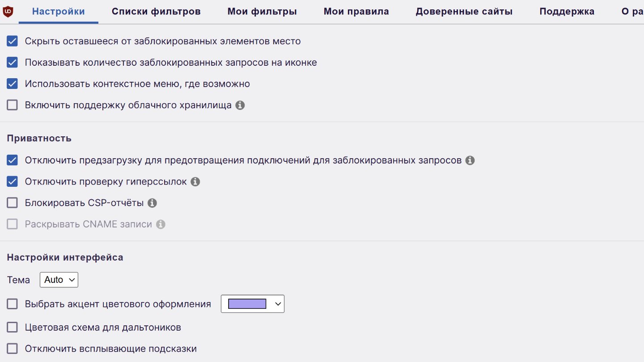Click info icon next to CSP-отчёты
The width and height of the screenshot is (644, 362).
tap(152, 203)
